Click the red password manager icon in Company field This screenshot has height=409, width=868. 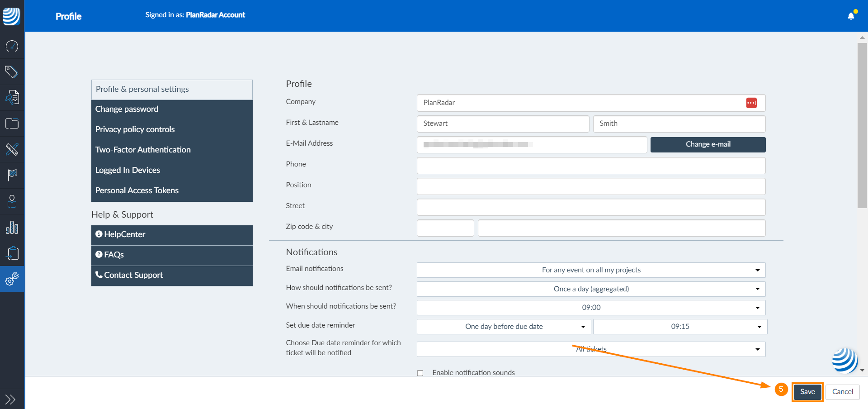[751, 103]
